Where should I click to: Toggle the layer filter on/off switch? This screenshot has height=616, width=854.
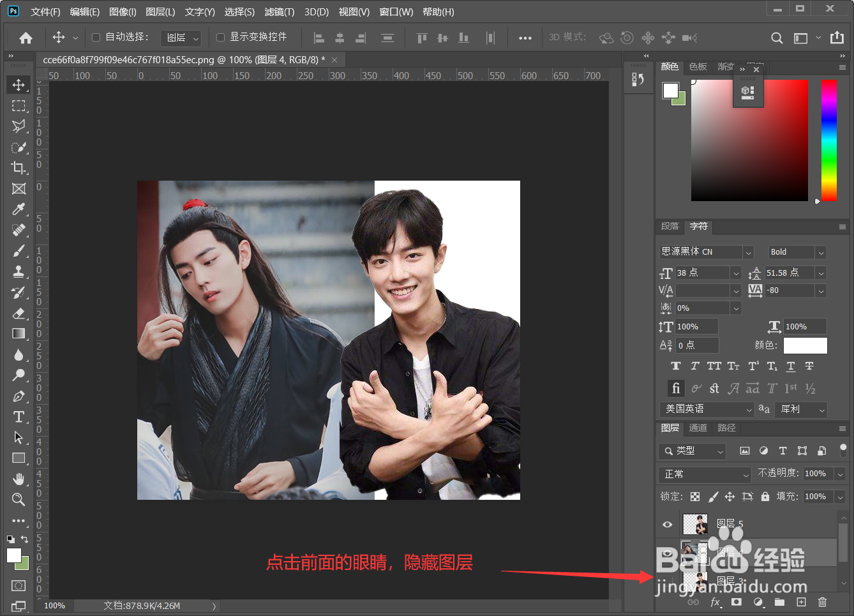tap(843, 450)
